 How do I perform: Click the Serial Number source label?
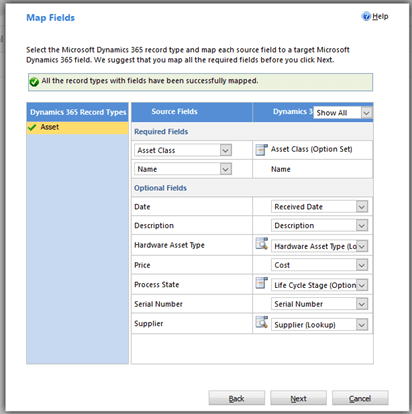[x=158, y=304]
